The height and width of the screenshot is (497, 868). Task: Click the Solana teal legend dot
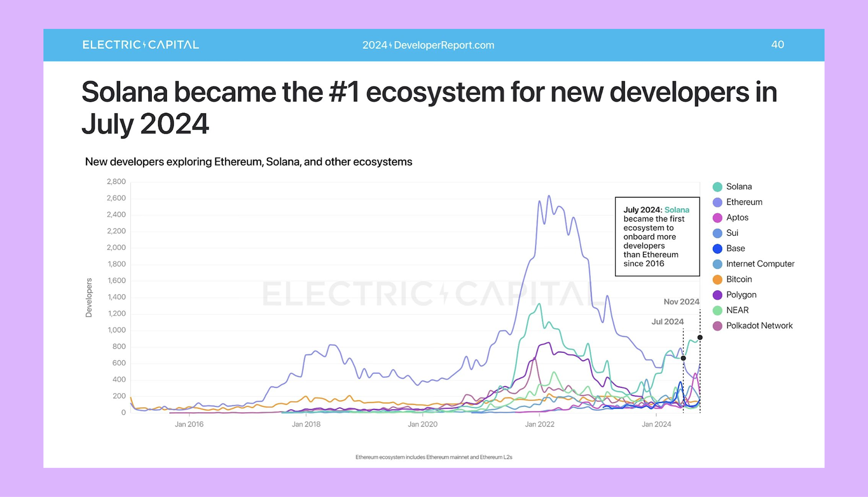coord(717,187)
